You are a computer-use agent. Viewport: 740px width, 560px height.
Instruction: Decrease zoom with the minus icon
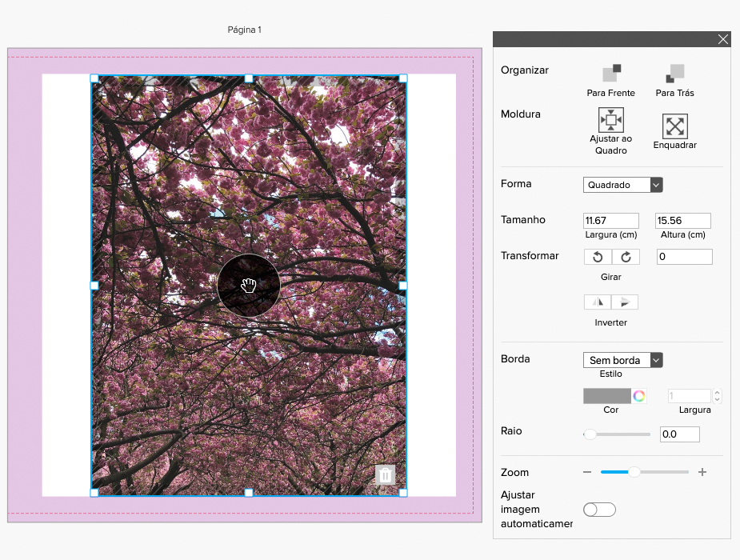(587, 472)
